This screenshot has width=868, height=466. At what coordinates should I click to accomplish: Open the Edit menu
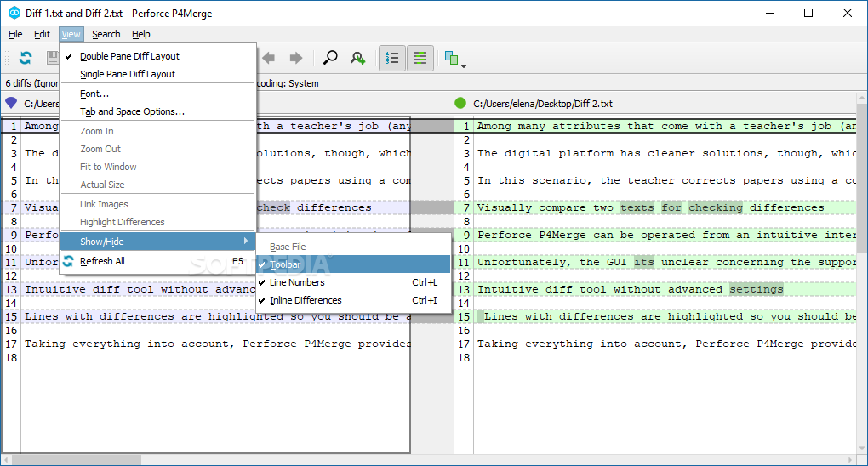(42, 34)
